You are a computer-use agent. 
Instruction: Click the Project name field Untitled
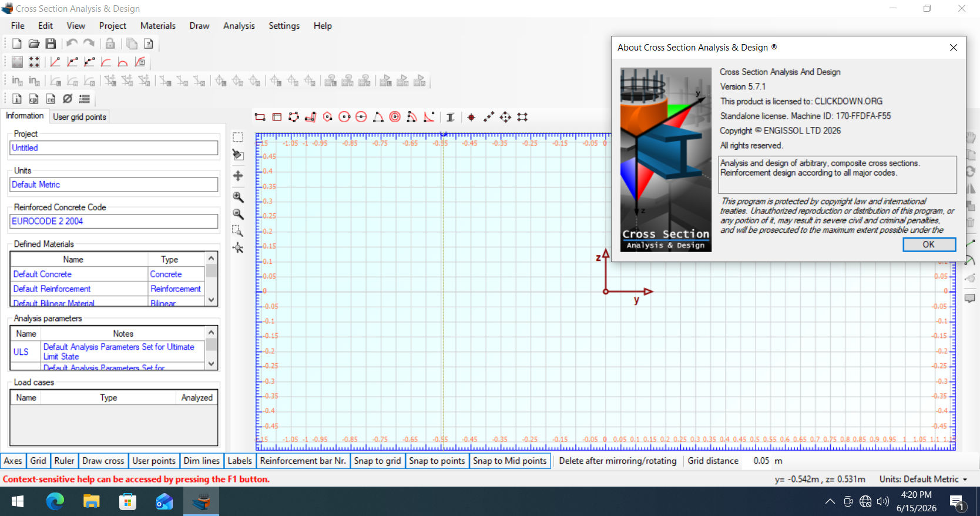[x=114, y=148]
